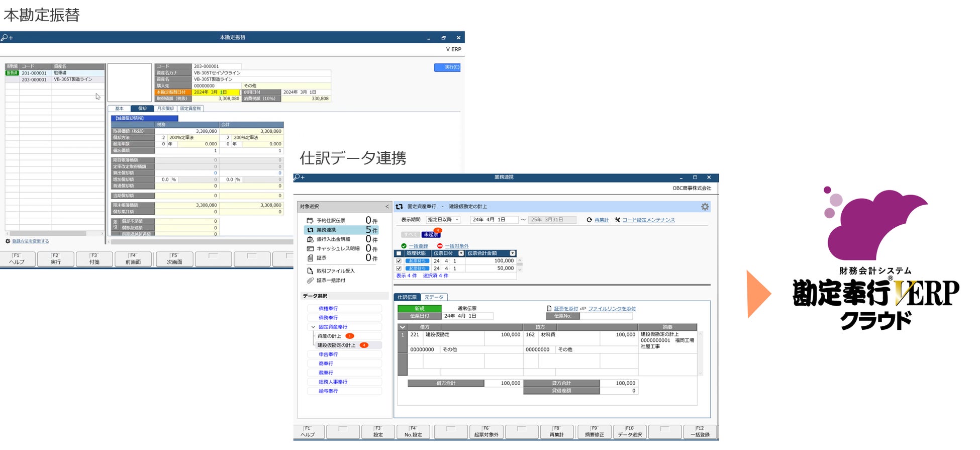Click the voucher list vertical scrollbar
Screen dimensions: 980x450
click(520, 265)
